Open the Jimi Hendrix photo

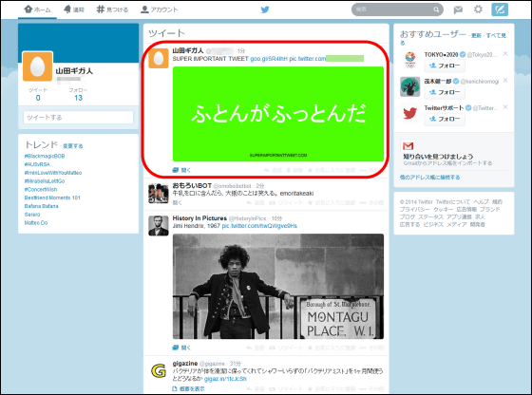(x=278, y=286)
